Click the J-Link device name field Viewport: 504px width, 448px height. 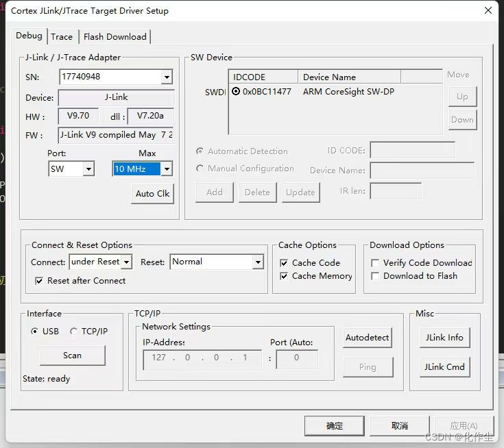(x=116, y=97)
